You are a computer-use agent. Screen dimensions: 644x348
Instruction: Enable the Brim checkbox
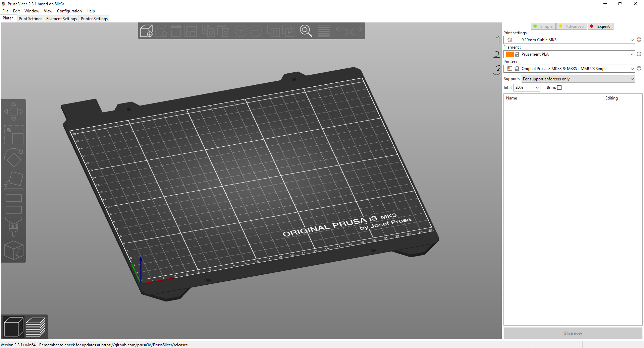559,87
